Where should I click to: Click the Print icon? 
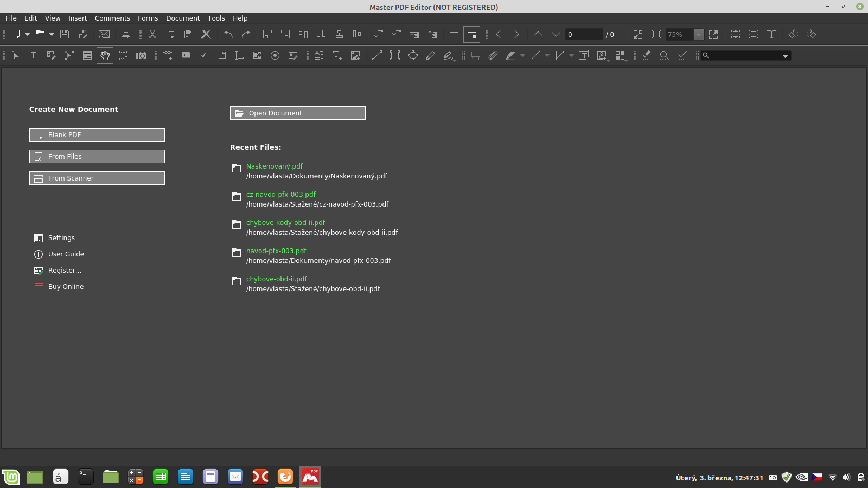pyautogui.click(x=126, y=34)
